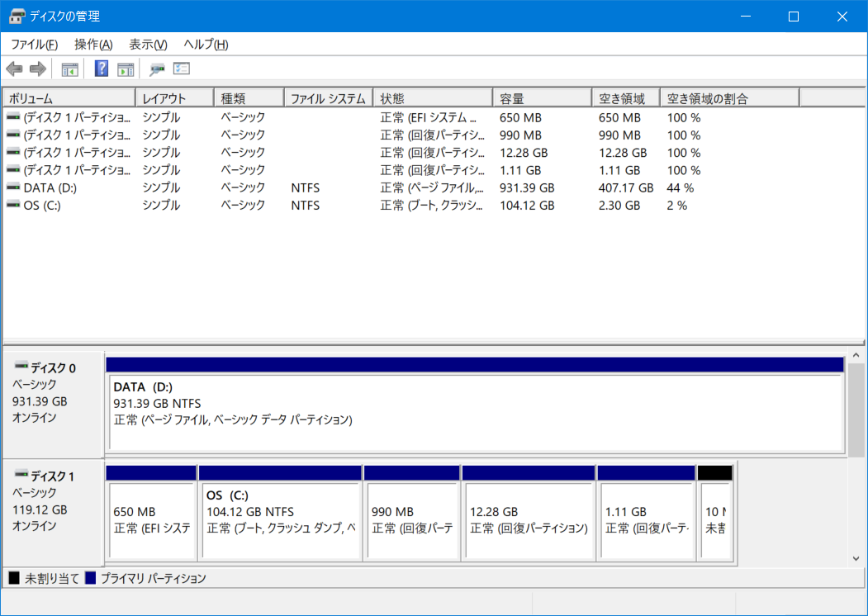Screen dimensions: 868x616
Task: Open Help using the question mark toolbar icon
Action: pyautogui.click(x=100, y=69)
